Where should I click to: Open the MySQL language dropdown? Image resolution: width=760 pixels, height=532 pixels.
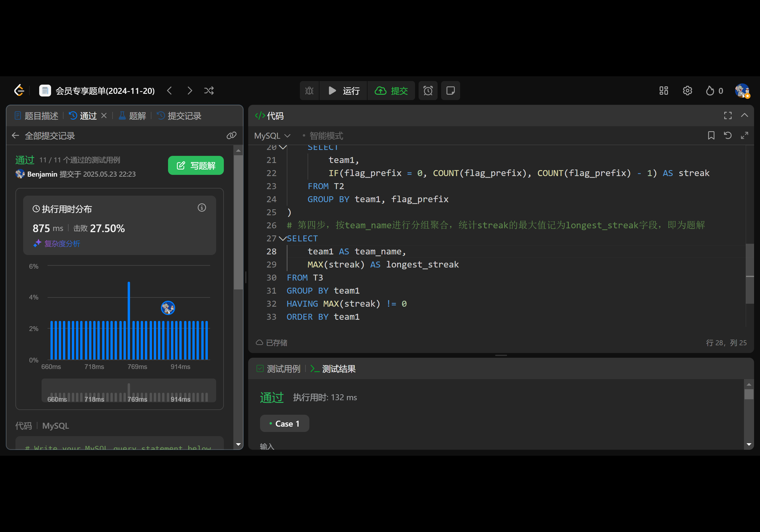click(x=272, y=136)
